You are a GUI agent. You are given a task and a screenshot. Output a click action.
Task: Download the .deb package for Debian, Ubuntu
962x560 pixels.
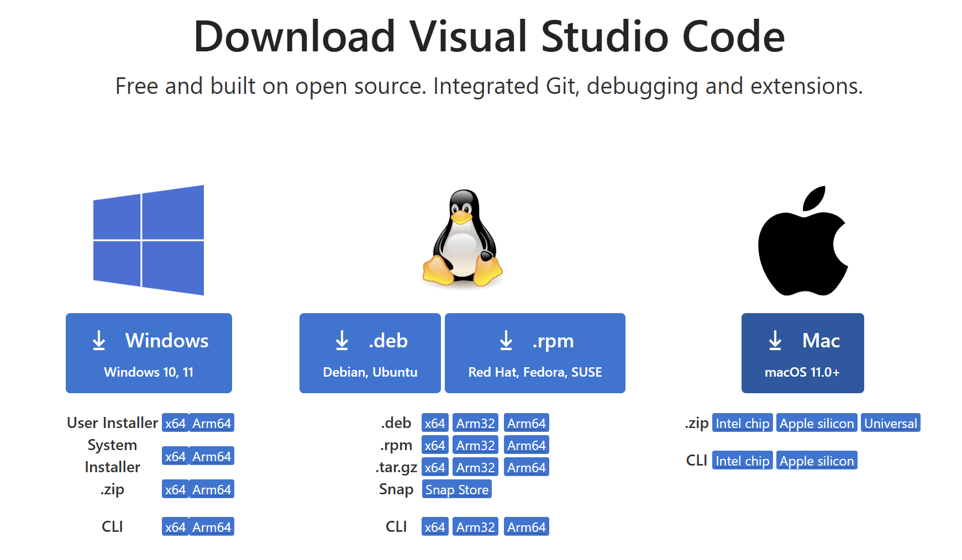(x=369, y=353)
